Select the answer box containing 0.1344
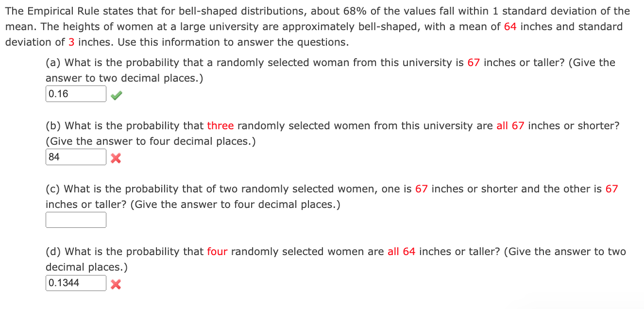This screenshot has width=644, height=309. [76, 283]
